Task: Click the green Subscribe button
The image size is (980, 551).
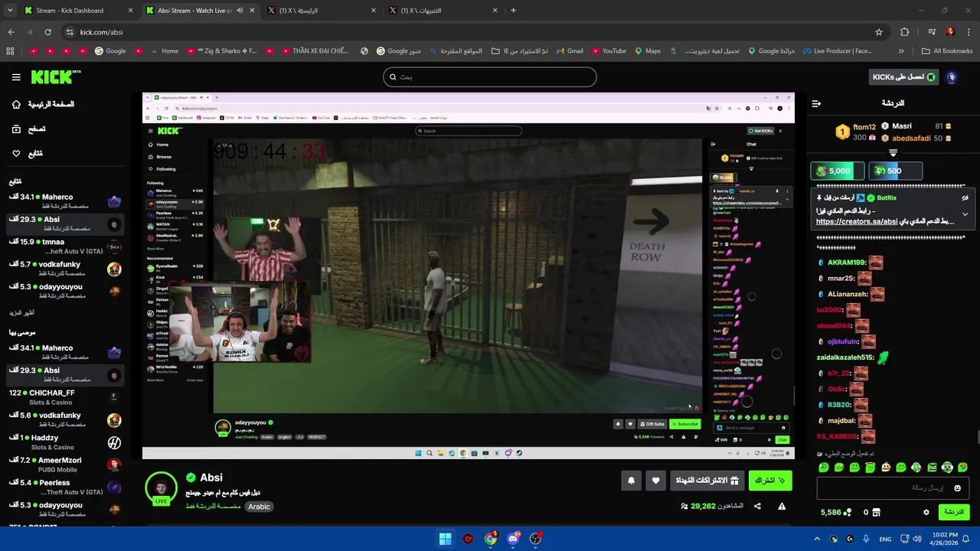Action: point(769,481)
